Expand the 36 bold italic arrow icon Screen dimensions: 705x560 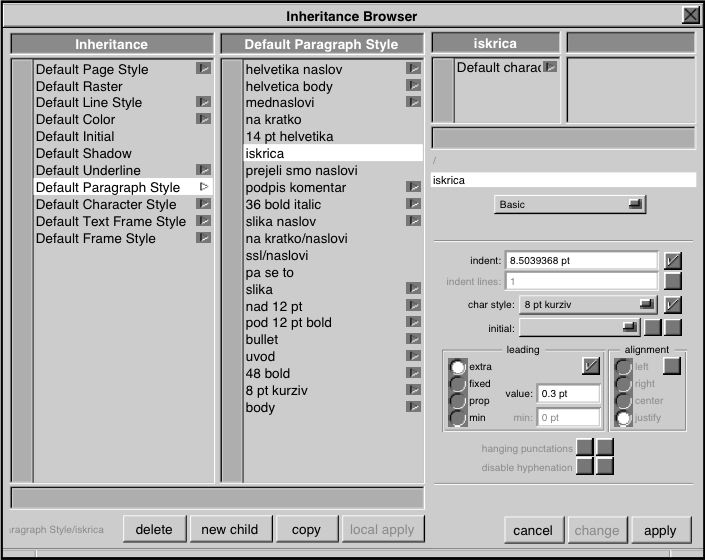click(413, 204)
